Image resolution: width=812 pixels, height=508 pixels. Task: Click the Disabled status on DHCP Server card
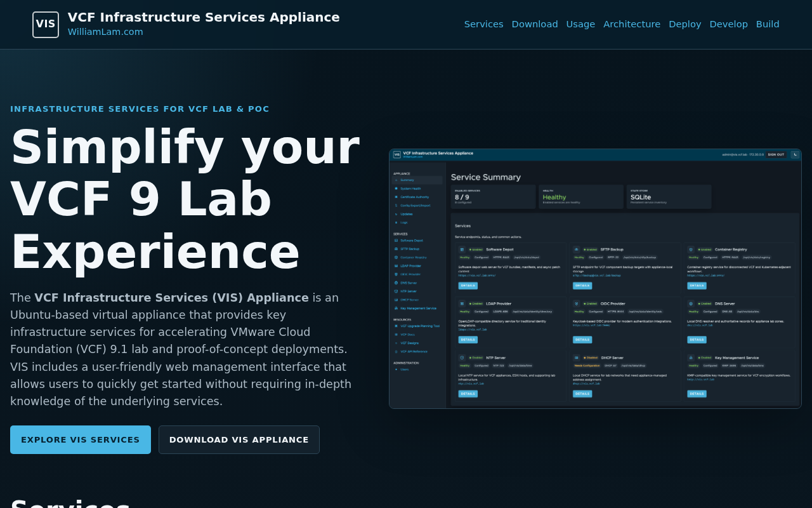tap(591, 358)
